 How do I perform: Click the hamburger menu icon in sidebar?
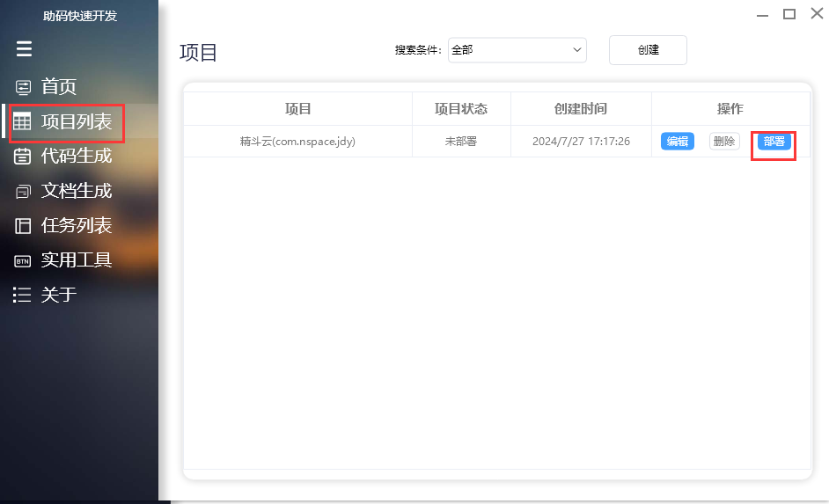[x=24, y=49]
